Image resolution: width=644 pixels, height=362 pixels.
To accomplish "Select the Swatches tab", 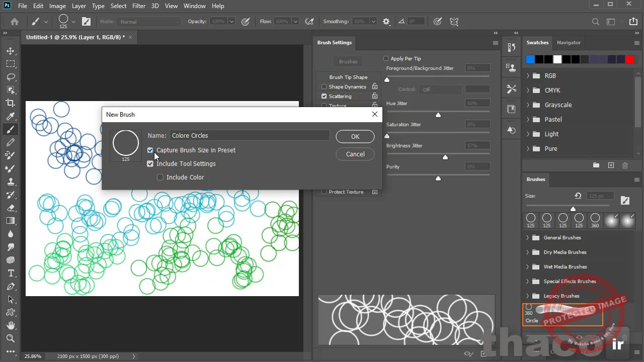I will [537, 43].
